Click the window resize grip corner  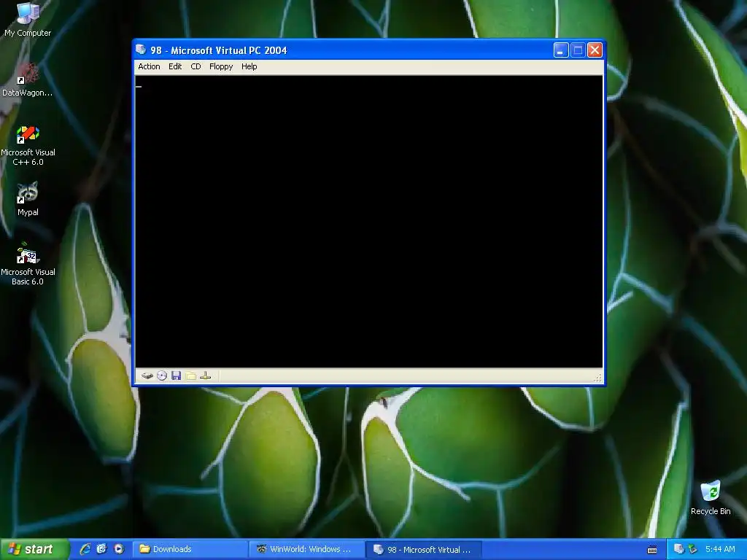pyautogui.click(x=598, y=378)
